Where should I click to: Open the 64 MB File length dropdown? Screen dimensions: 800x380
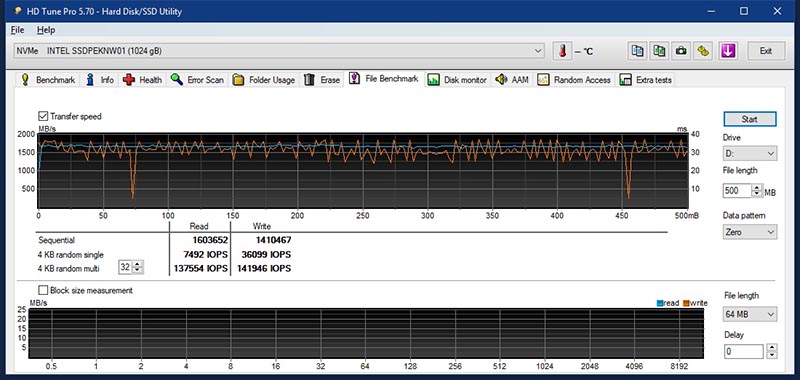pyautogui.click(x=749, y=314)
